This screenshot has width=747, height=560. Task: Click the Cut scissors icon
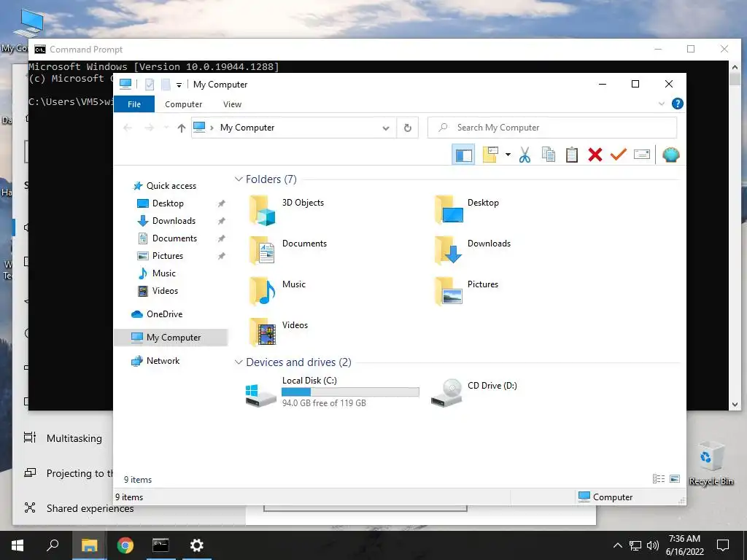[x=525, y=155]
